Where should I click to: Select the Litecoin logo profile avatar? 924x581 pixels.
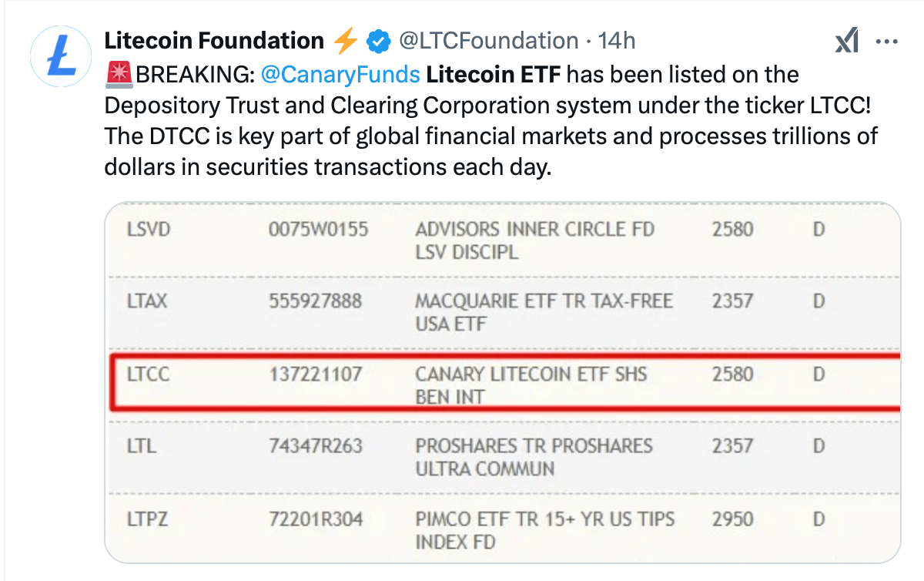click(x=60, y=54)
